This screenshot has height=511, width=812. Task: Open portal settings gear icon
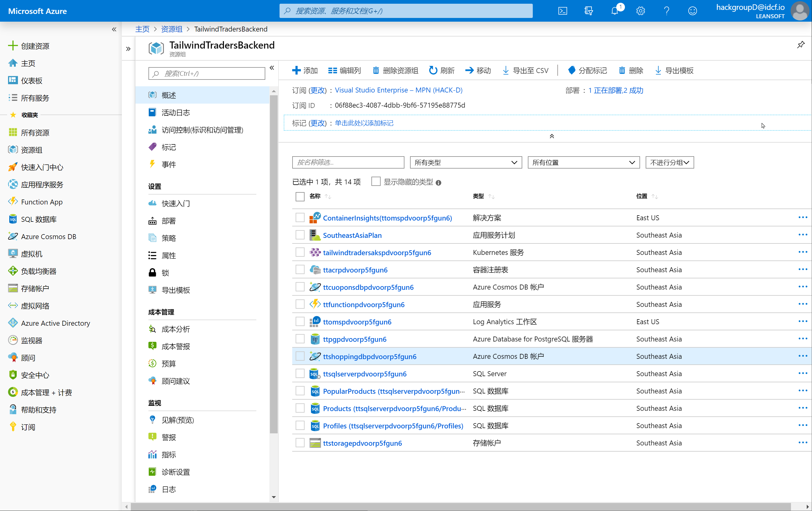pos(640,11)
